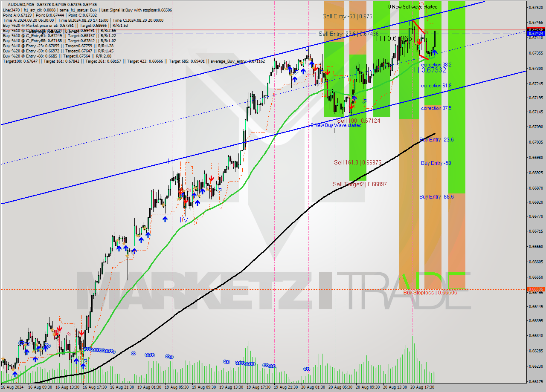
Task: Click the 0.66340 price axis label
Action: tap(536, 335)
